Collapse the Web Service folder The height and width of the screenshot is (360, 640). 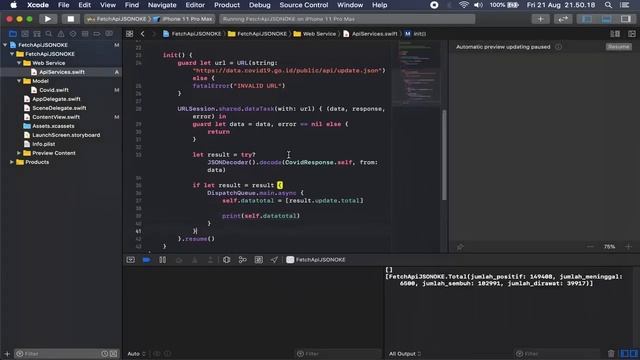[x=19, y=63]
